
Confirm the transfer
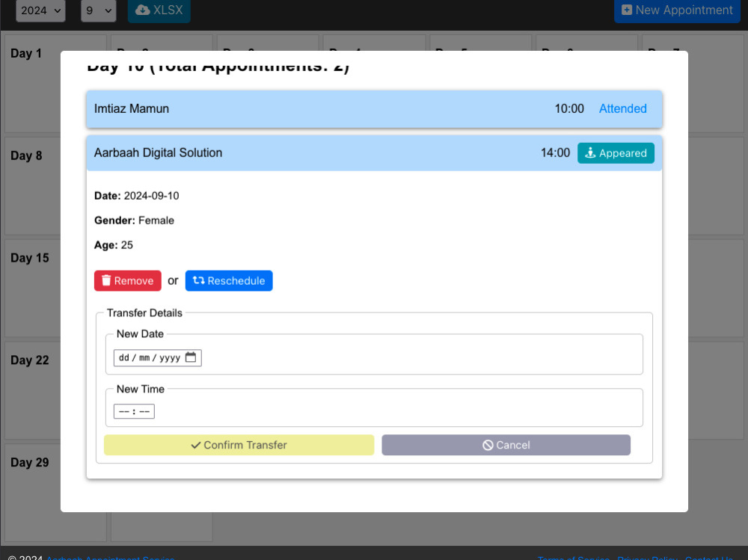pyautogui.click(x=239, y=445)
